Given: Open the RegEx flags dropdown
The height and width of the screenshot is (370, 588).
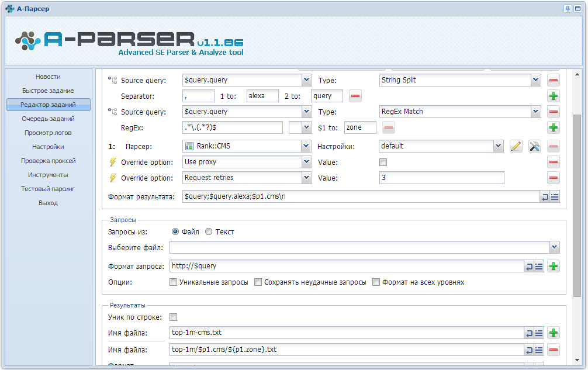Looking at the screenshot, I should point(306,127).
